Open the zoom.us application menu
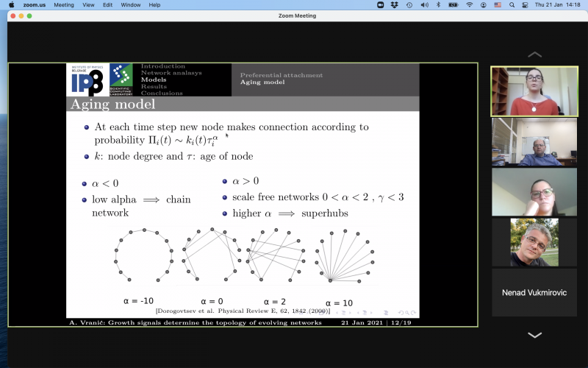This screenshot has width=588, height=368. pyautogui.click(x=35, y=5)
